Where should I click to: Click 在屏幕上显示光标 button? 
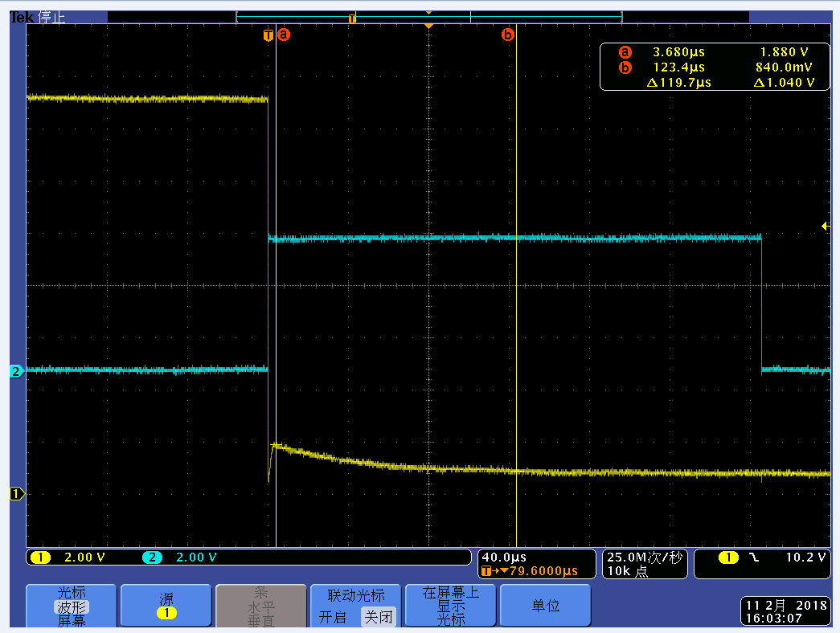click(450, 606)
